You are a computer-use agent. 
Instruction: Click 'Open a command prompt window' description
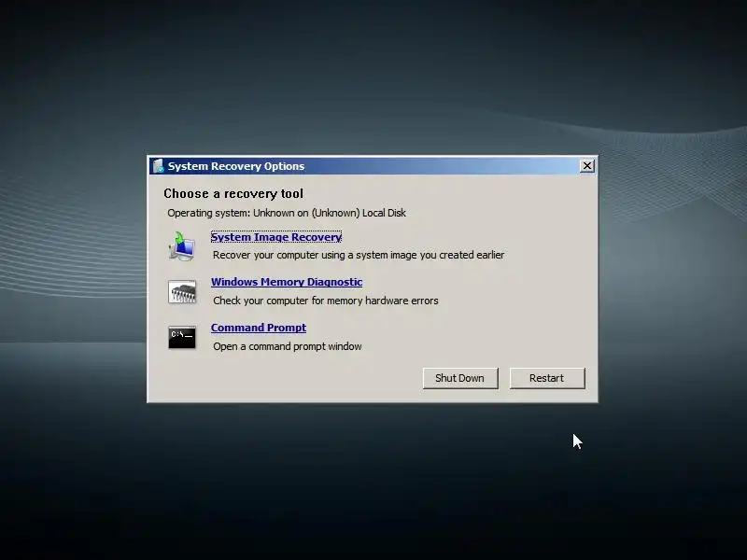288,346
